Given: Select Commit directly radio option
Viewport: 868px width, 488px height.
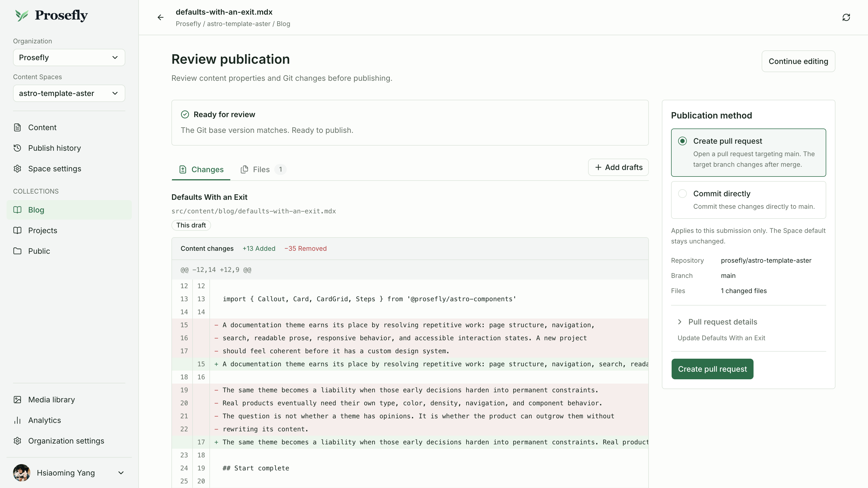Looking at the screenshot, I should pos(682,193).
